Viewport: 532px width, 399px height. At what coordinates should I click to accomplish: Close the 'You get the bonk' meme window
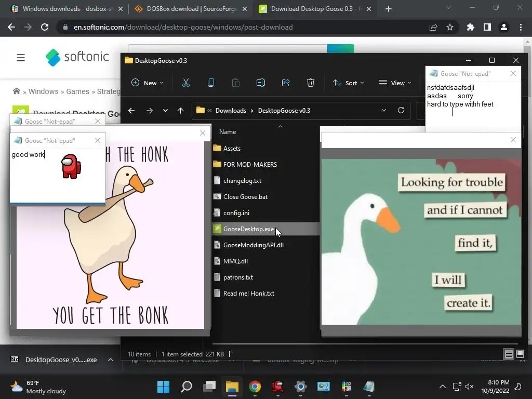point(203,133)
